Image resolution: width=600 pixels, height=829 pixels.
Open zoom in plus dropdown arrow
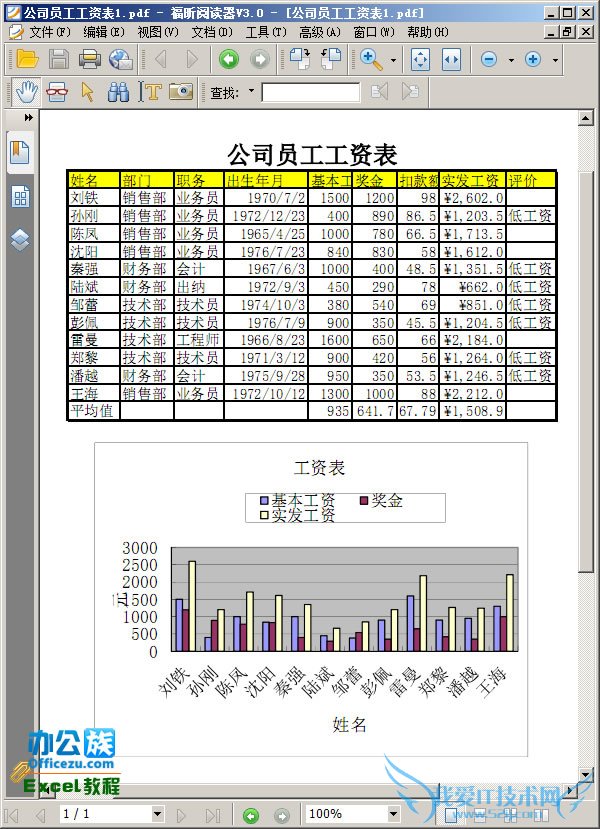coord(555,60)
